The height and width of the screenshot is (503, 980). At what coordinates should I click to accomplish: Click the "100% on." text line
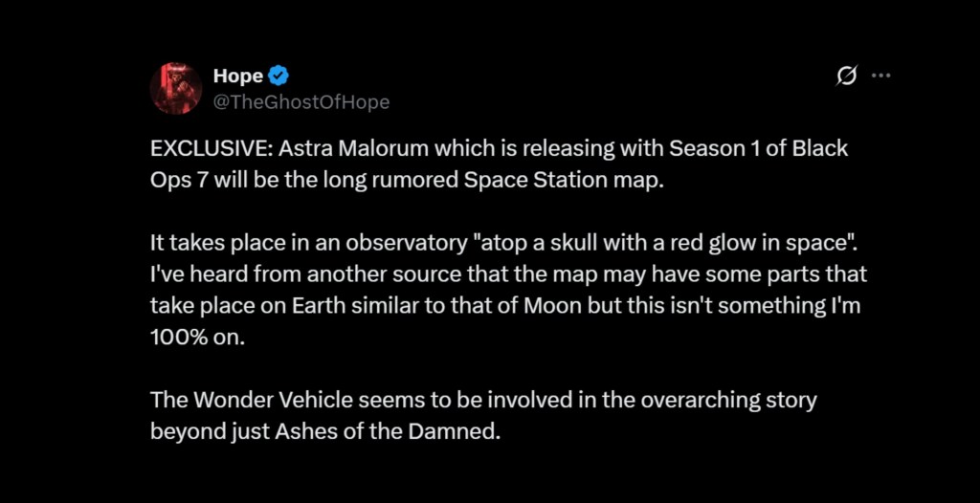tap(191, 337)
